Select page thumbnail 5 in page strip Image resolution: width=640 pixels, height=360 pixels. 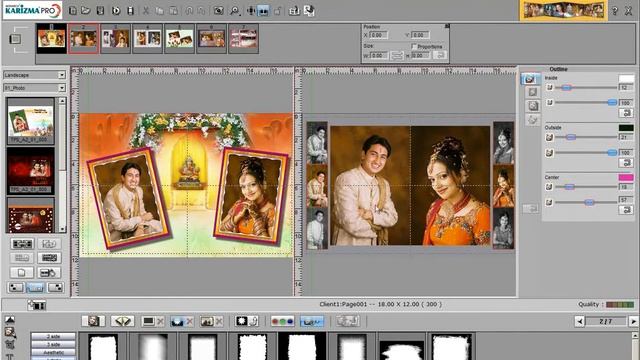tap(179, 39)
